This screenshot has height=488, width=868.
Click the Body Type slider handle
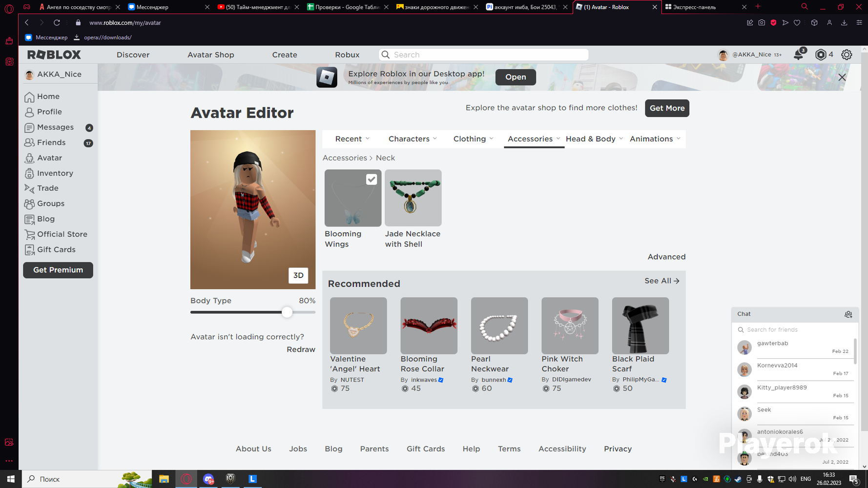pos(287,312)
